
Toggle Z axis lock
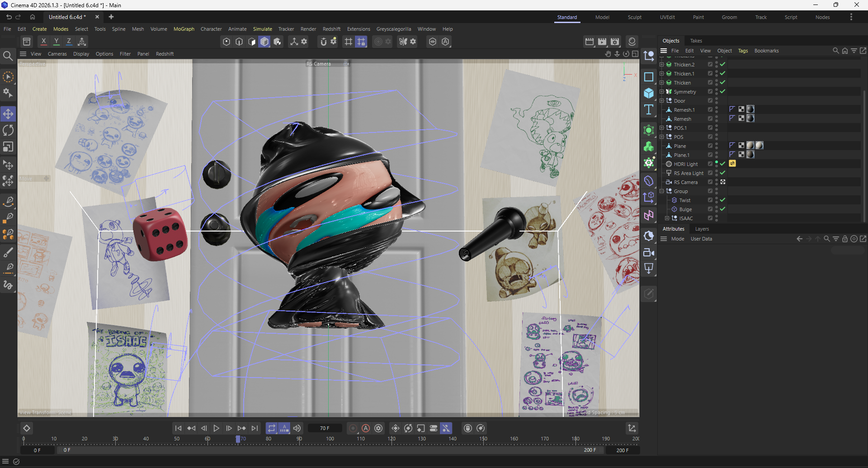69,42
